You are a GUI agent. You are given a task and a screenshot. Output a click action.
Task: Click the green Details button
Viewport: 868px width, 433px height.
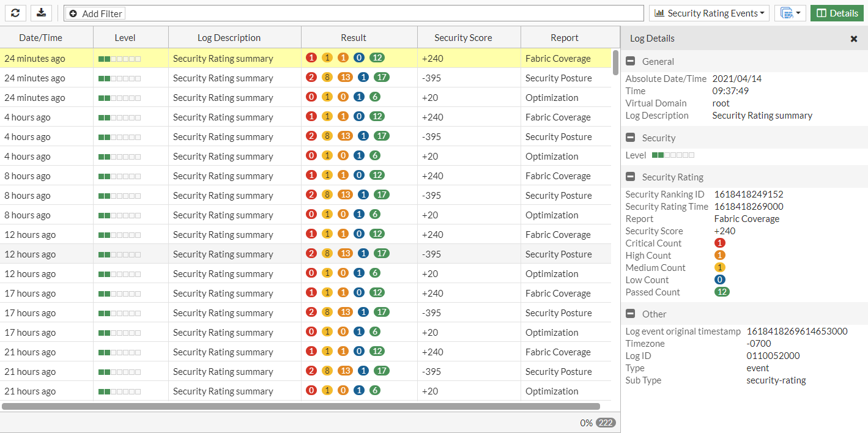pyautogui.click(x=837, y=12)
